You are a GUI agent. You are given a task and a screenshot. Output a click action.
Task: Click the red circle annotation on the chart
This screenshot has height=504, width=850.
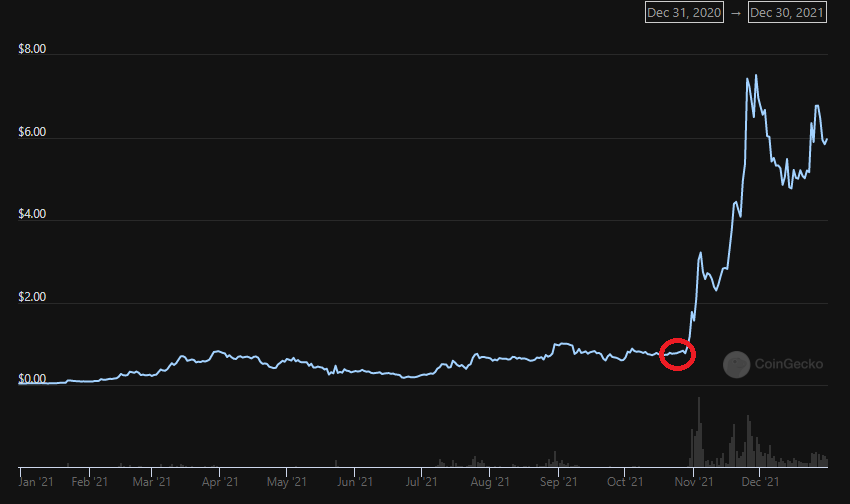click(x=678, y=353)
